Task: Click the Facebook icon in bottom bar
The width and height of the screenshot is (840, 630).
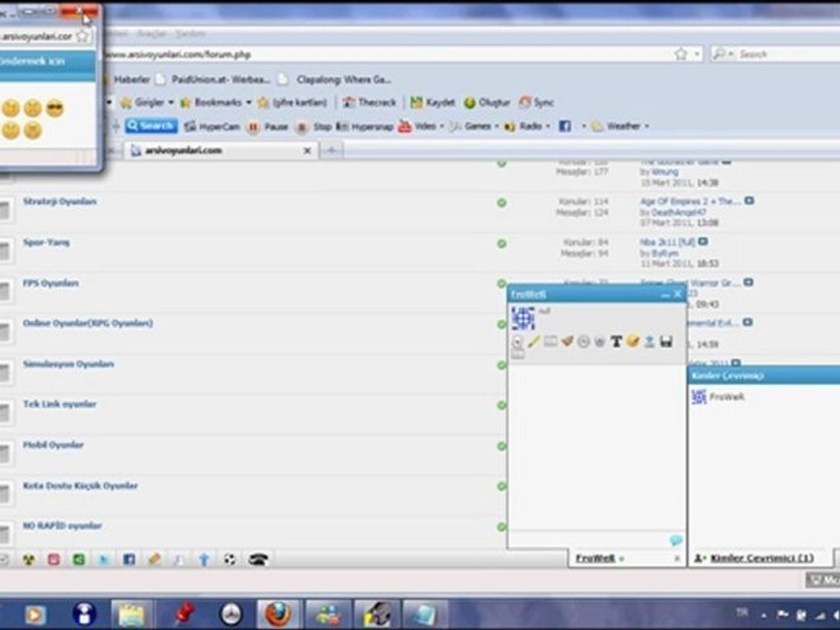Action: coord(129,560)
